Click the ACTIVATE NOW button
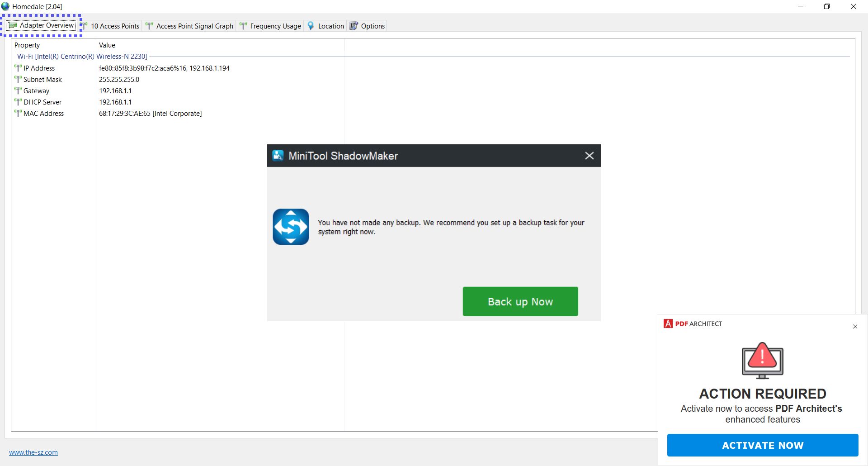Image resolution: width=868 pixels, height=466 pixels. click(763, 445)
